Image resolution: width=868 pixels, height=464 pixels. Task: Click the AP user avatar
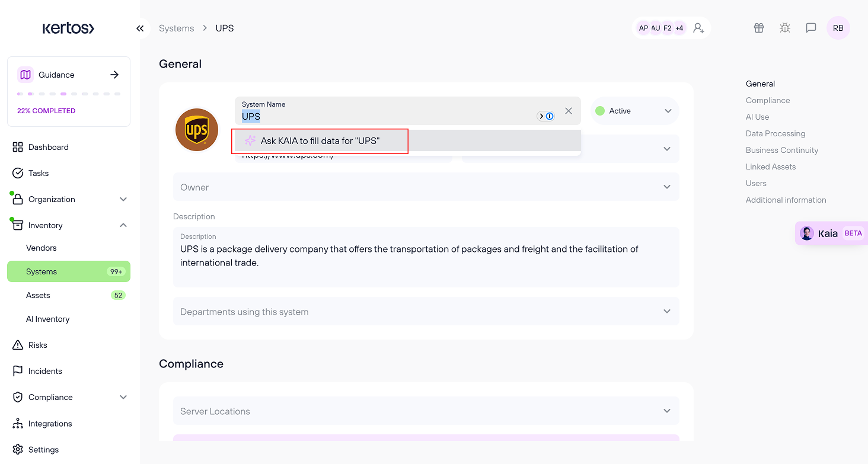(643, 28)
